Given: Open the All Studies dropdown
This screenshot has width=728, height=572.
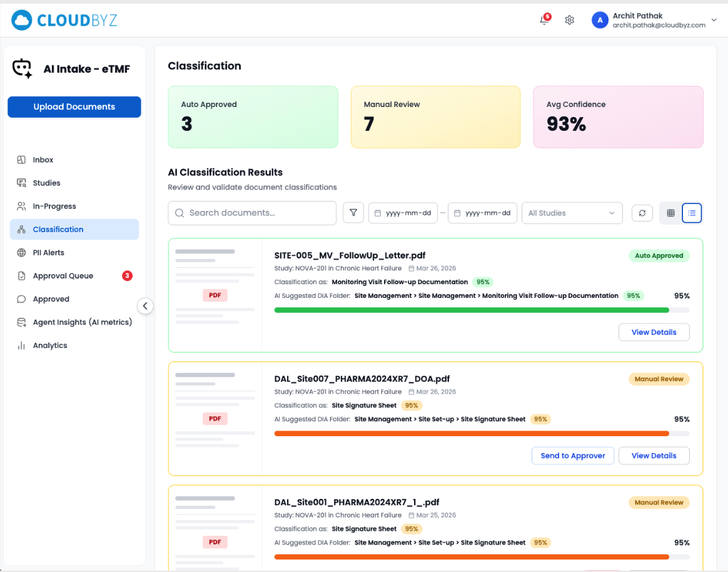Looking at the screenshot, I should click(x=572, y=213).
